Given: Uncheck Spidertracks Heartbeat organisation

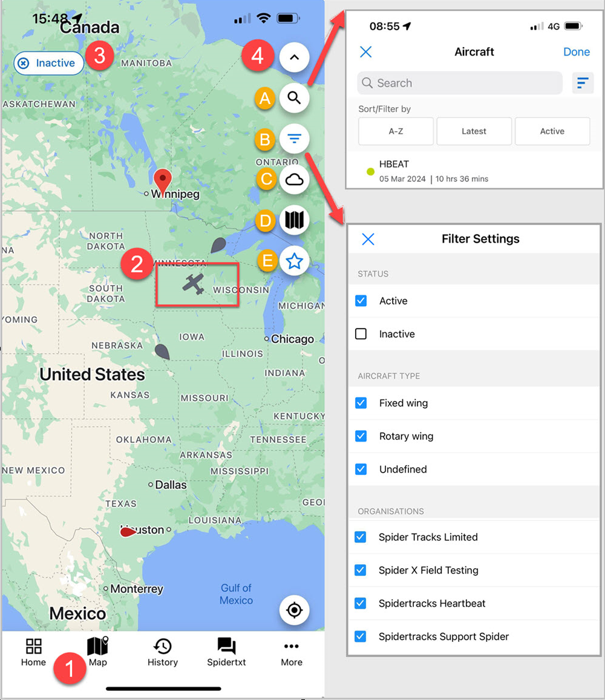Looking at the screenshot, I should click(361, 603).
